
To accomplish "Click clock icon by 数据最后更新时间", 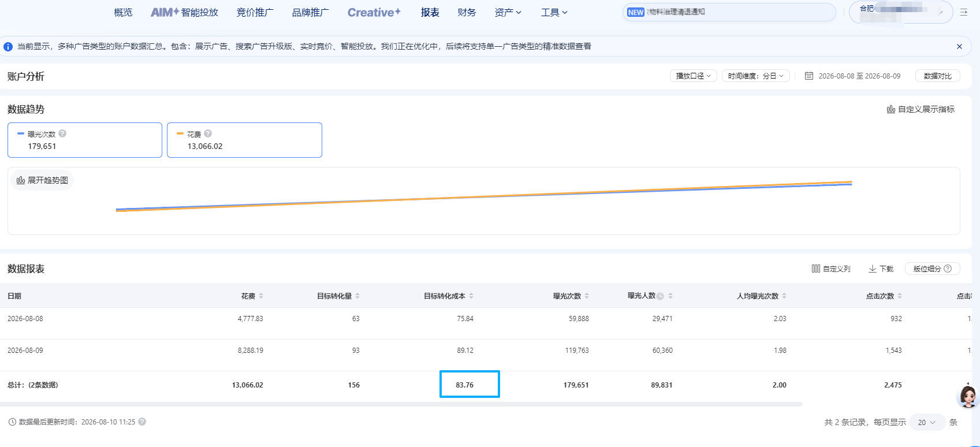I will pyautogui.click(x=12, y=422).
